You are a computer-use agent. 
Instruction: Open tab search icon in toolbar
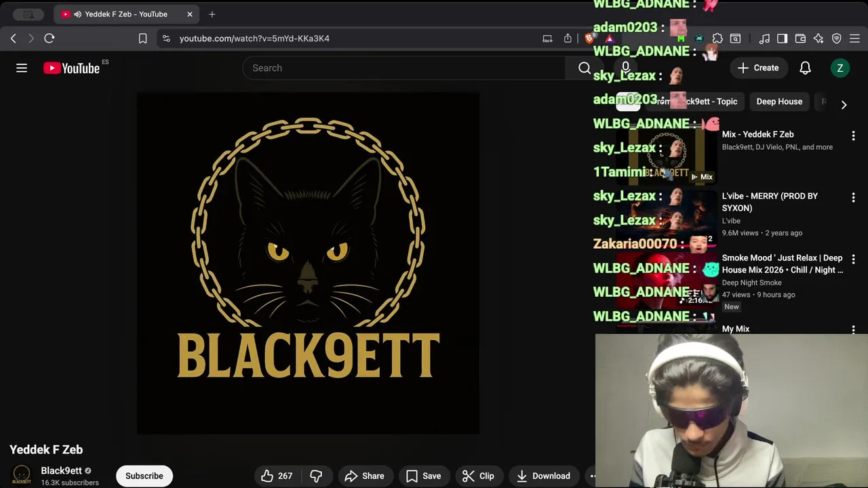(735, 39)
